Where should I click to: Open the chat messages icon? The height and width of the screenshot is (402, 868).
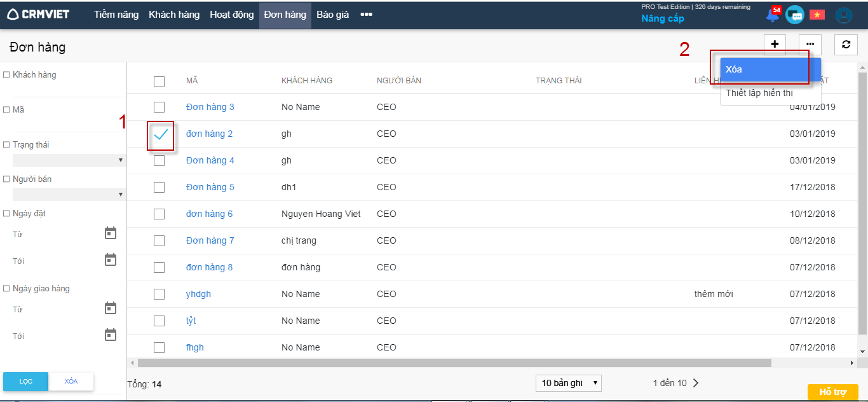click(x=794, y=15)
